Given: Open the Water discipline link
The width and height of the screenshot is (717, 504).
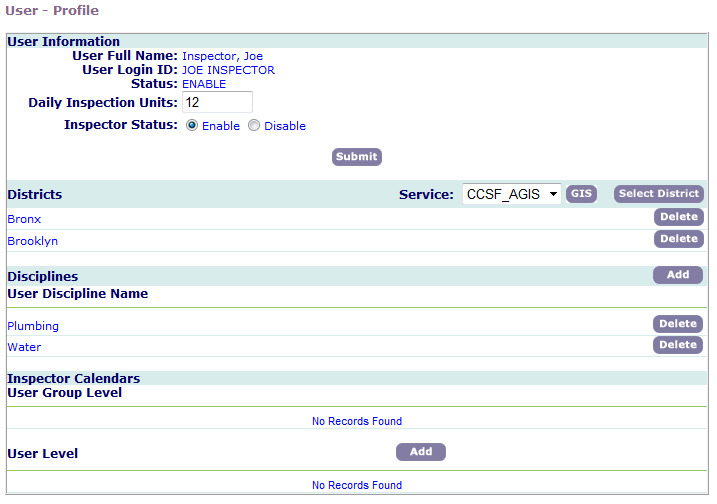Looking at the screenshot, I should [x=24, y=347].
